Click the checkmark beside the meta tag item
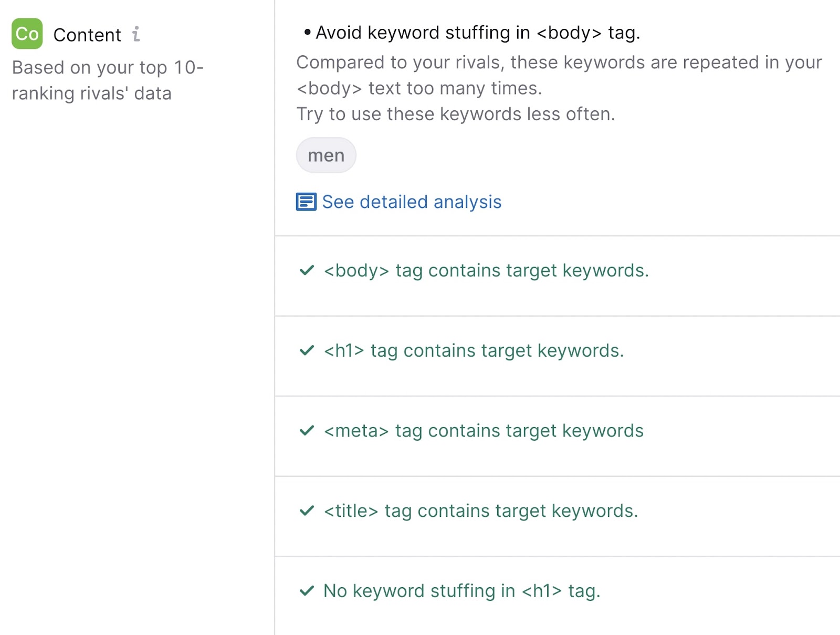Screen dimensions: 840x635 point(307,431)
